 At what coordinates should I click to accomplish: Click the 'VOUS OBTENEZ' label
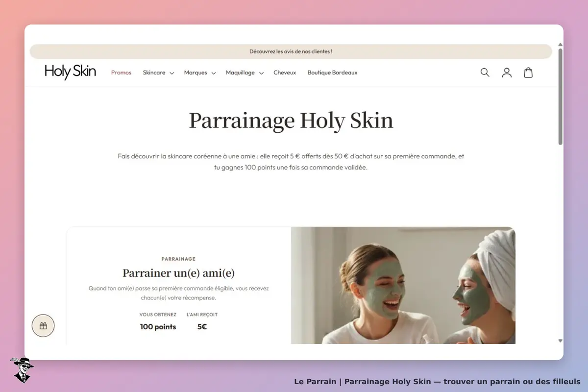pos(158,315)
